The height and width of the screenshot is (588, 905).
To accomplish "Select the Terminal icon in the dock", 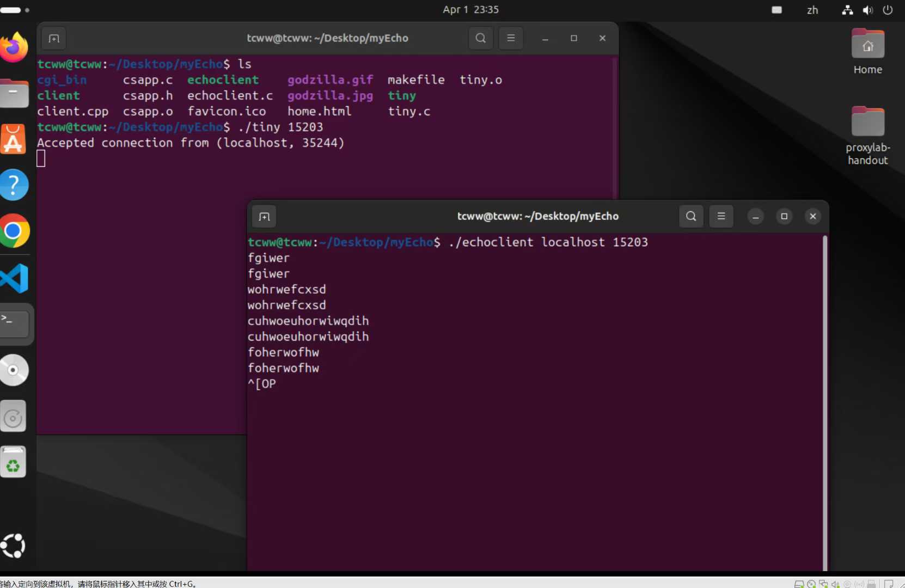I will click(14, 324).
